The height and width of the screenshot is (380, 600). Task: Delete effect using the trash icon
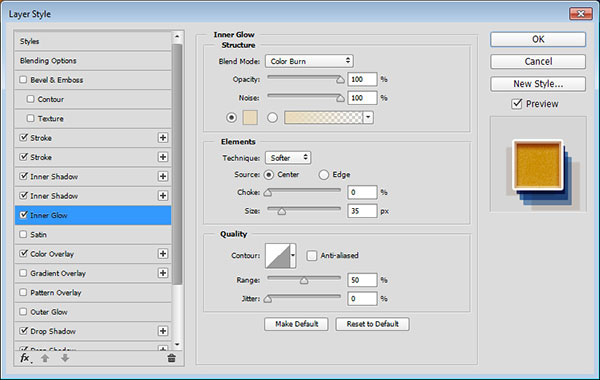click(x=171, y=358)
